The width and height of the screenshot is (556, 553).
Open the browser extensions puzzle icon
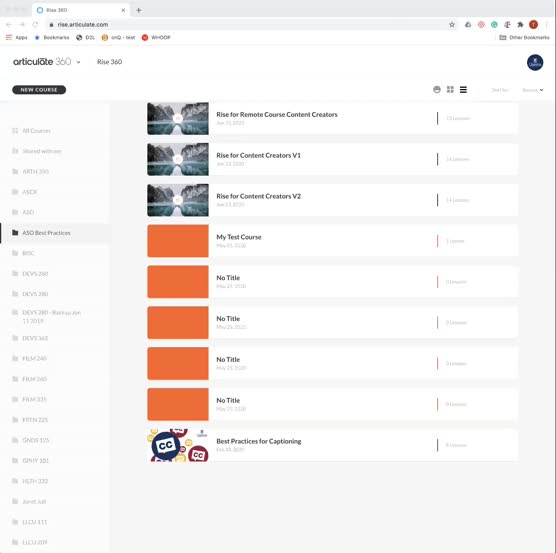tap(520, 24)
